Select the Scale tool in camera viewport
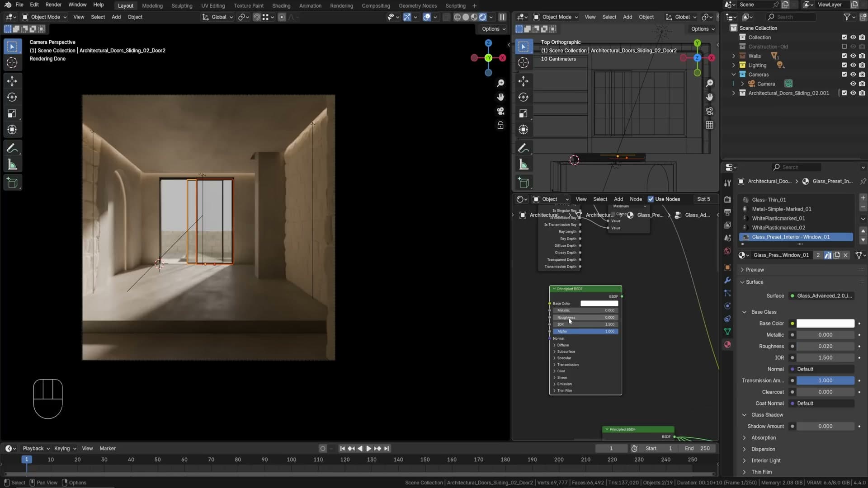Viewport: 868px width, 488px height. pyautogui.click(x=12, y=113)
